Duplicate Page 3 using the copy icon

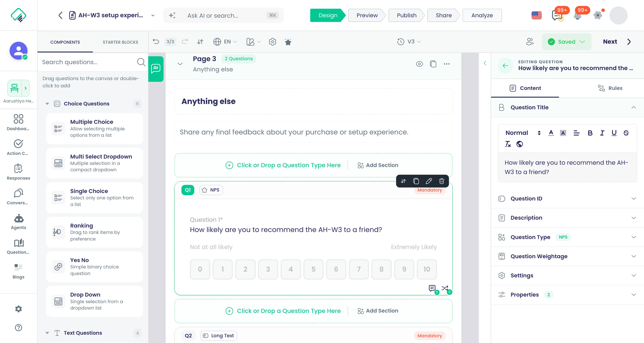pyautogui.click(x=433, y=64)
